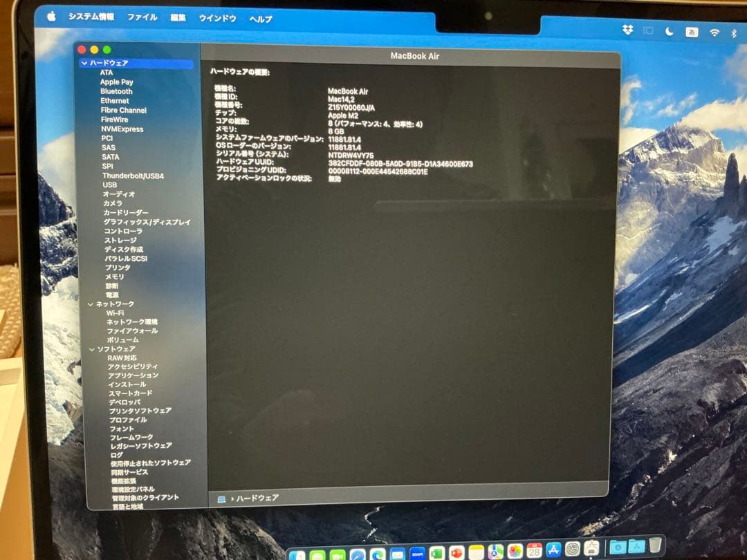Screen dimensions: 747x560
Task: Toggle Wi-Fi from the menu bar
Action: coord(713,31)
